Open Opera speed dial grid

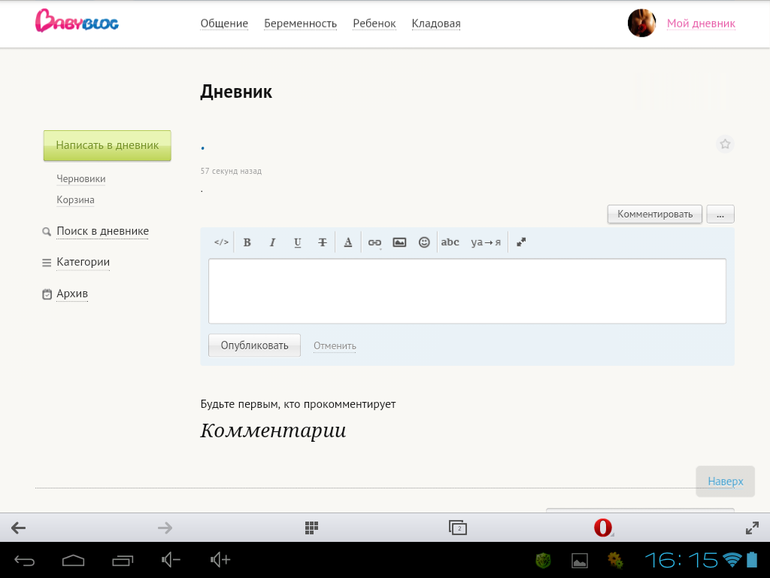click(x=311, y=528)
